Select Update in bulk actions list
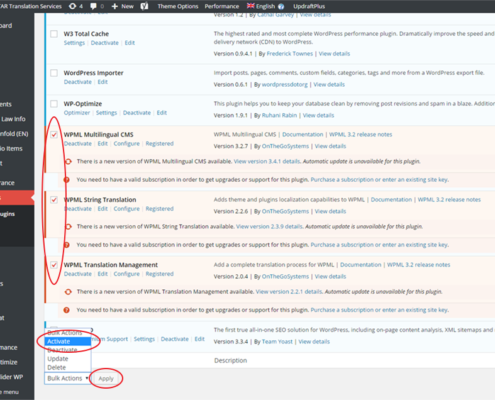The image size is (495, 400). pos(68,359)
